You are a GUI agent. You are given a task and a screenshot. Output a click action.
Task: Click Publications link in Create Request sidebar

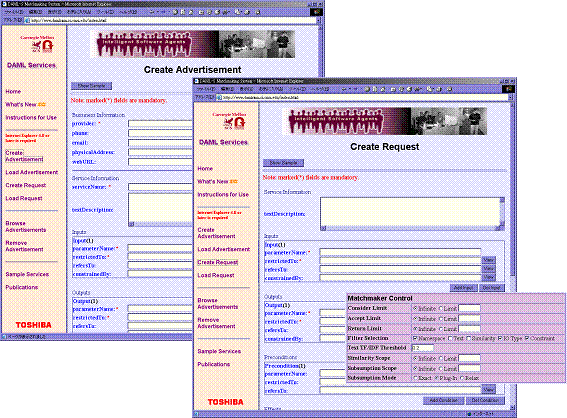[x=214, y=364]
